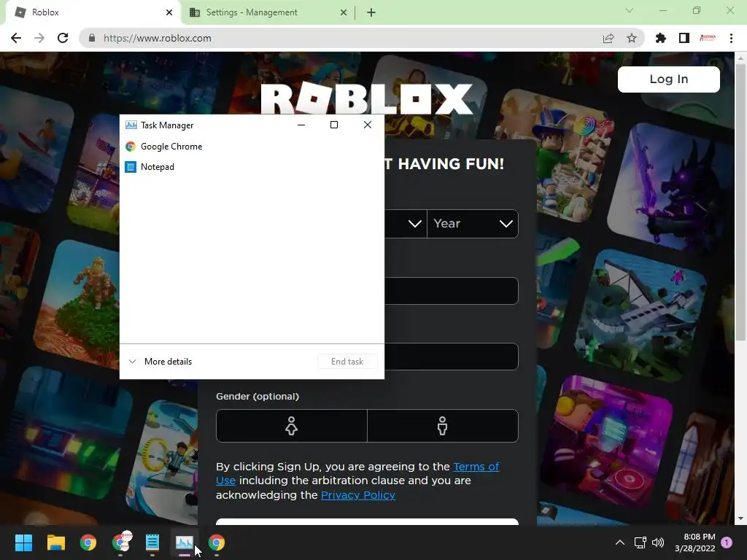
Task: Expand More details in Task Manager
Action: [160, 362]
